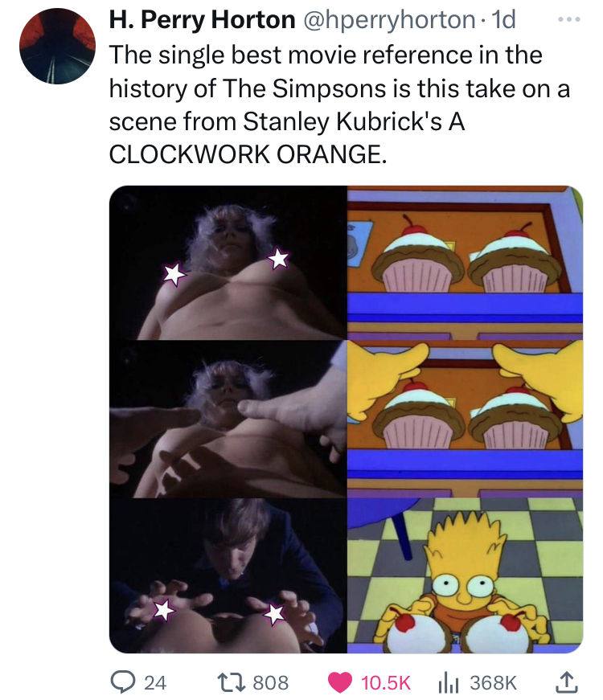Click the 24 replies count
Viewport: 603px width, 700px height.
coord(155,682)
